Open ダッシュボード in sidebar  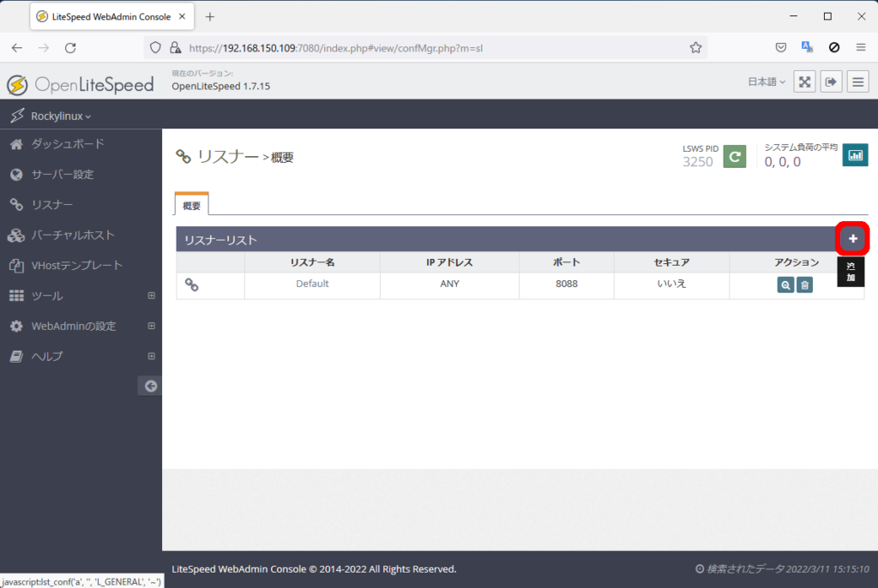click(68, 144)
